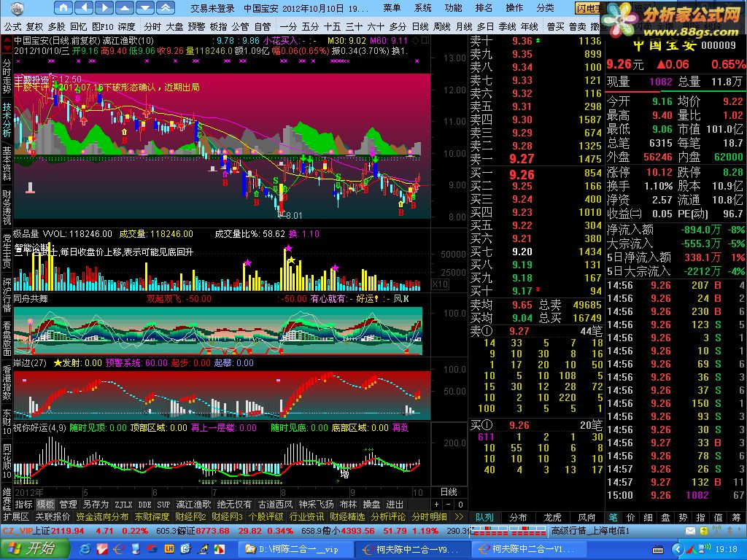This screenshot has width=747, height=560.
Task: Select the 漓江渔歌 indicator template
Action: (193, 505)
